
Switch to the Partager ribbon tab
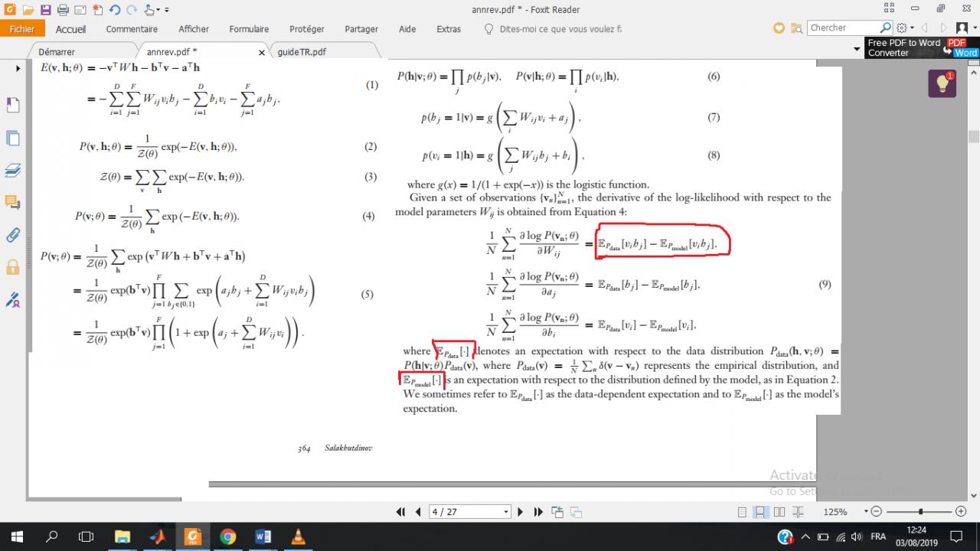coord(361,29)
